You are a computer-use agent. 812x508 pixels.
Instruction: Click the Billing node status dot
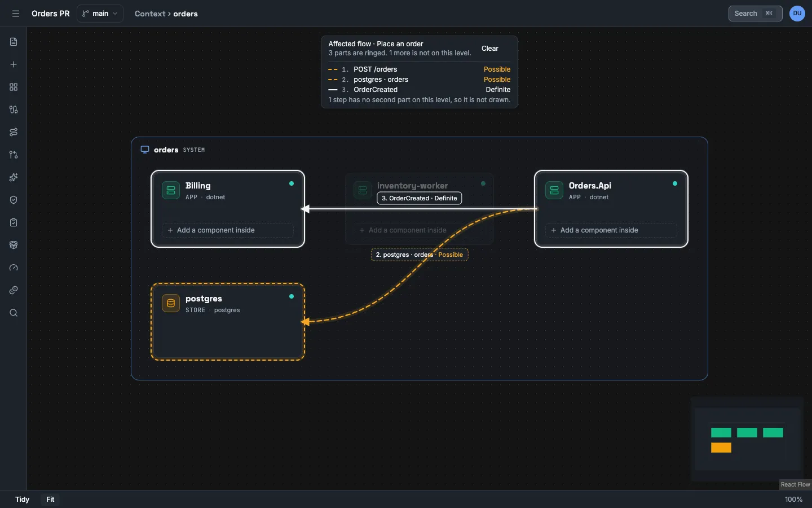pos(292,183)
